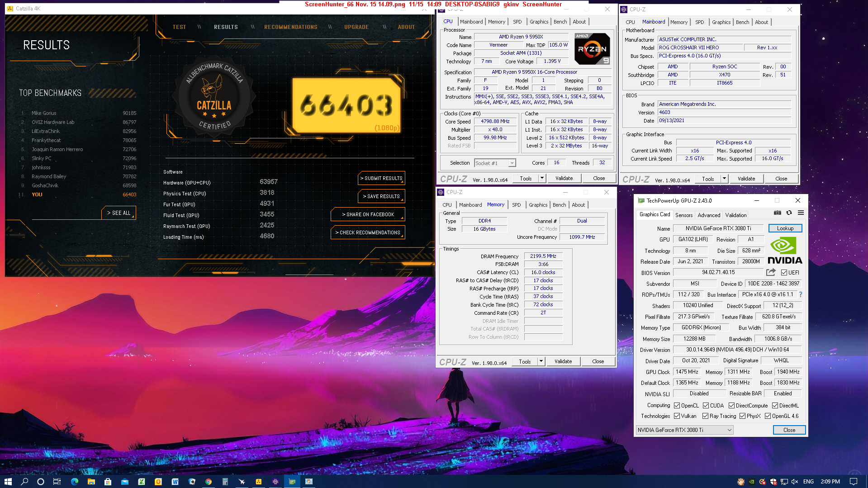The image size is (868, 488).
Task: Click SHARE ON FACEBOOK button
Action: point(368,214)
